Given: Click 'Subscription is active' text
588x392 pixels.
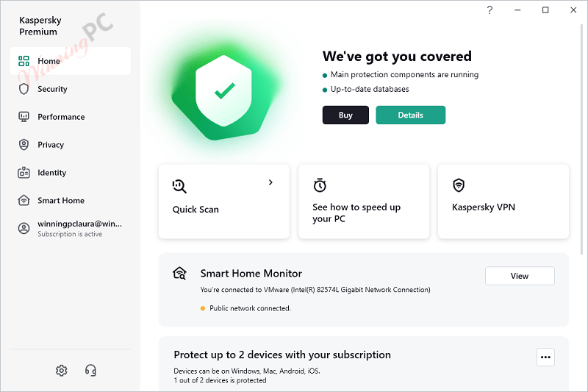Looking at the screenshot, I should (x=70, y=234).
